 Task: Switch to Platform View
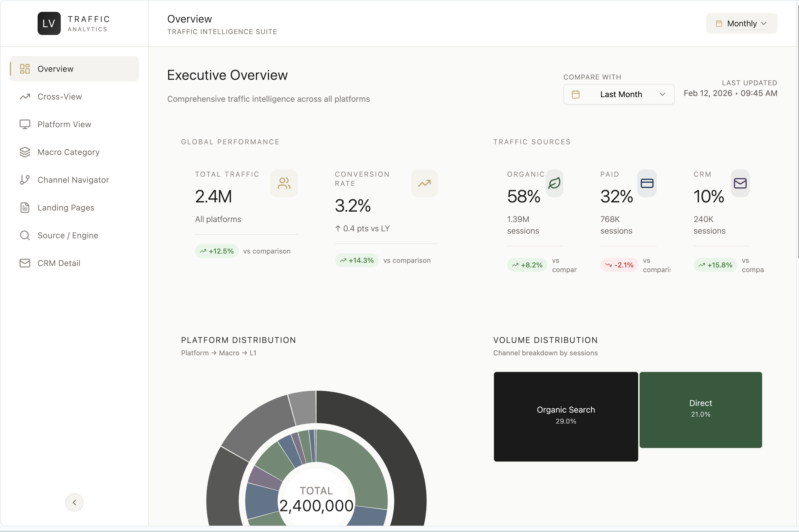pos(74,125)
